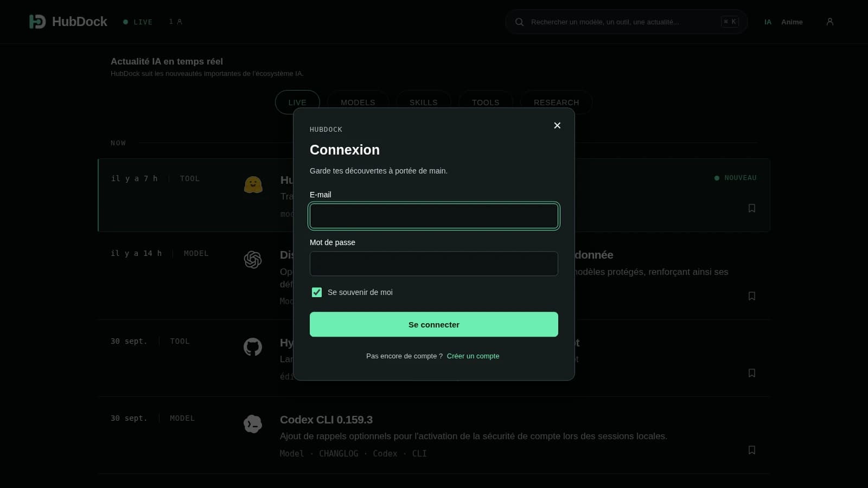Open the Codex CLI 0.159.3 title
Viewport: 868px width, 488px height.
pos(326,420)
